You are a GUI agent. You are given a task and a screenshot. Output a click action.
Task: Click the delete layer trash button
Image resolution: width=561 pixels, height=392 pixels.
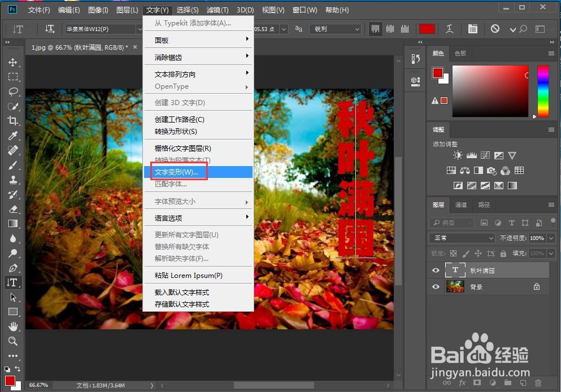(538, 383)
